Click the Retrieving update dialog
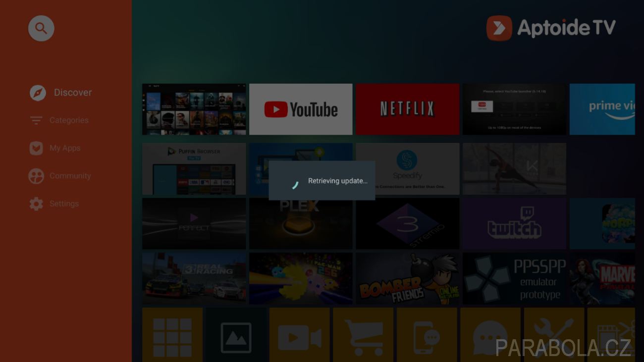Screen dimensions: 644x362 tap(322, 181)
